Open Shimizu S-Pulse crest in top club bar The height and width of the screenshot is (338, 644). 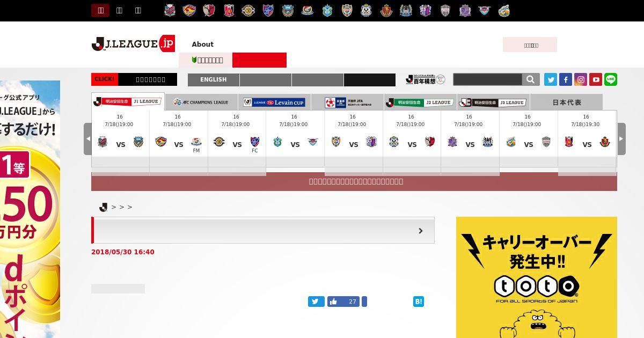click(347, 10)
